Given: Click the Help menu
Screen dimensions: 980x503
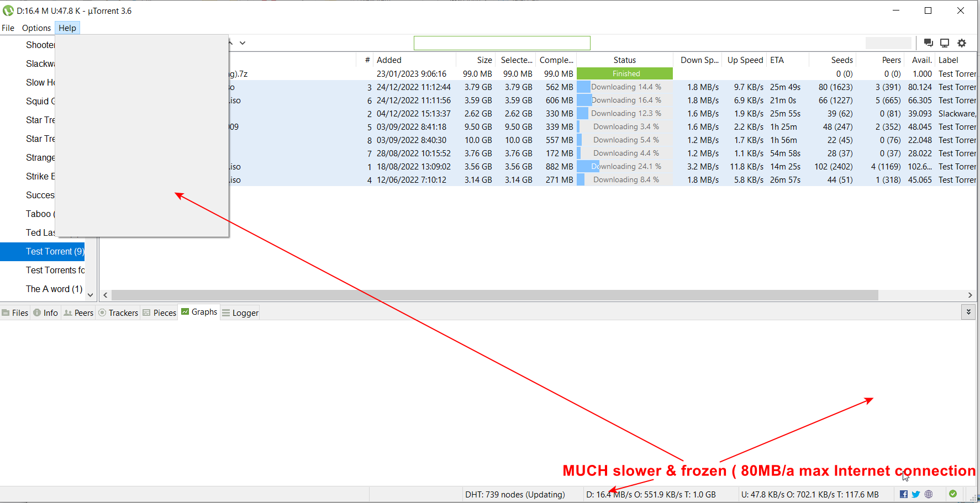Looking at the screenshot, I should point(67,28).
